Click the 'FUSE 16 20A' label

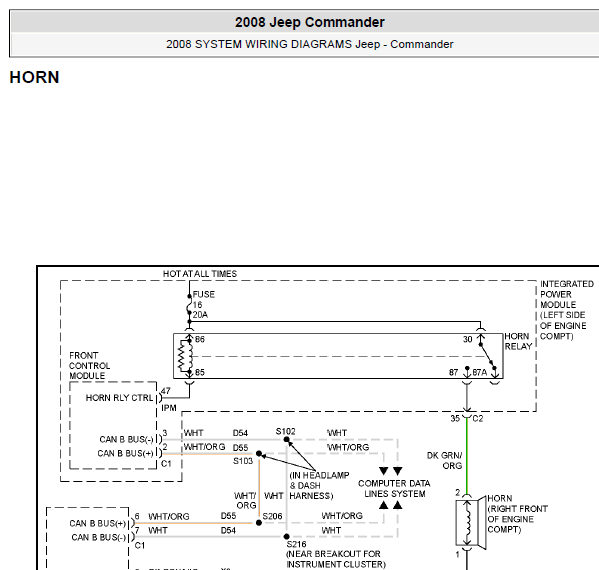[204, 304]
